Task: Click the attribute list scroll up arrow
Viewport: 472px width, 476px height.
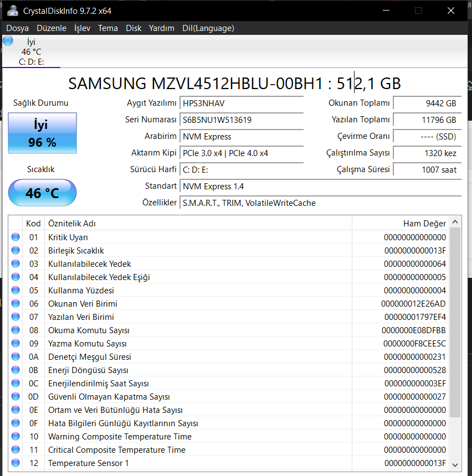Action: pos(455,222)
